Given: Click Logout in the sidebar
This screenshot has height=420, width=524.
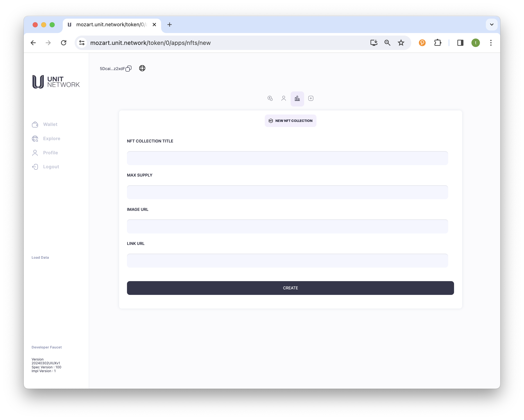Looking at the screenshot, I should click(51, 167).
